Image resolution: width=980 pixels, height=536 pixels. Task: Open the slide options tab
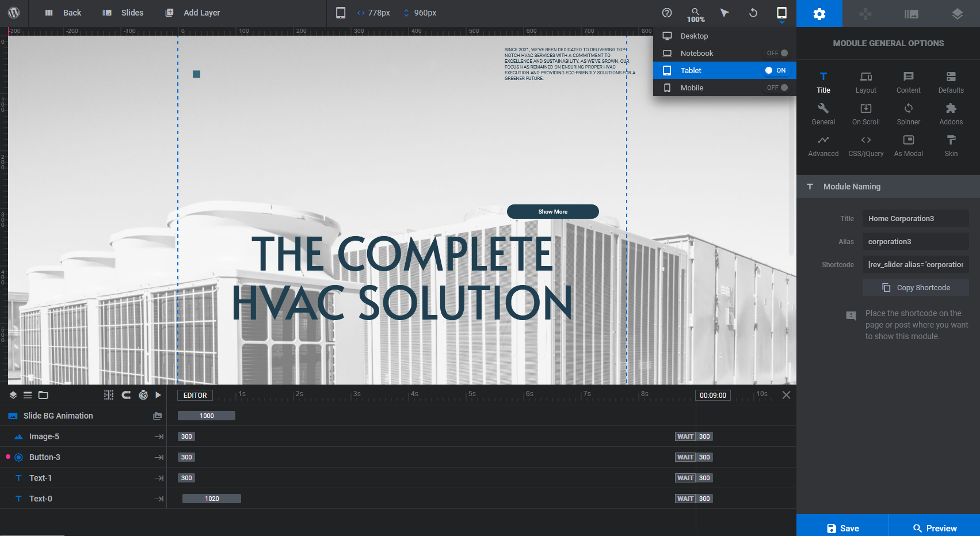click(912, 14)
